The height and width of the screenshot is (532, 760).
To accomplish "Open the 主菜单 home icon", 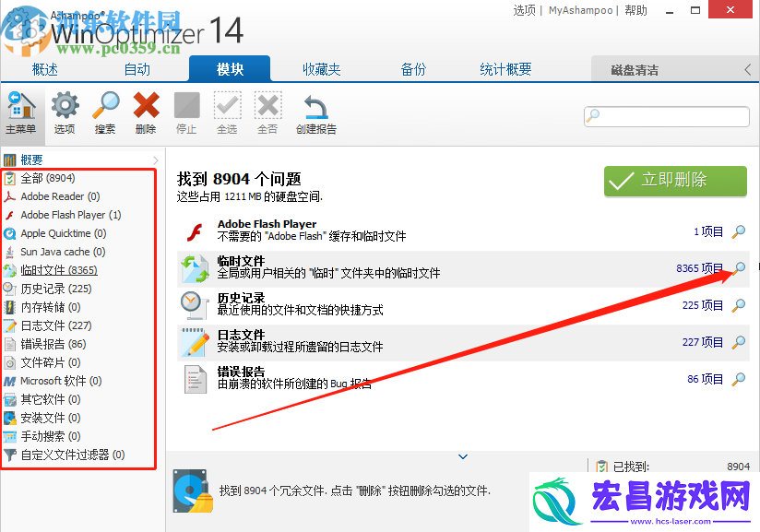I will click(21, 106).
